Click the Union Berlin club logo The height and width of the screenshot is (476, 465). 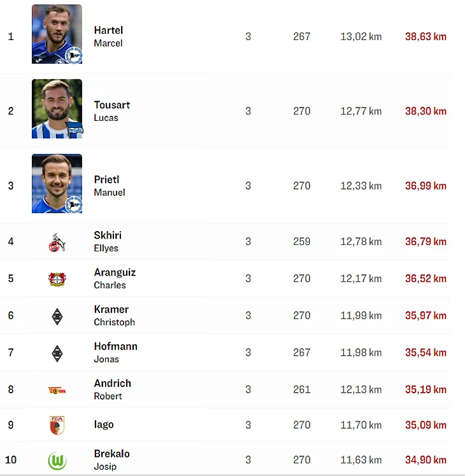[57, 389]
